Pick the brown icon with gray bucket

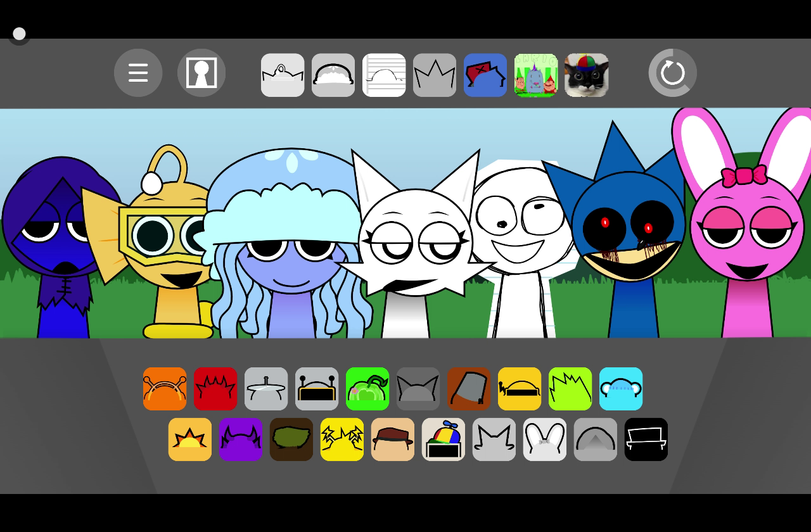coord(469,389)
